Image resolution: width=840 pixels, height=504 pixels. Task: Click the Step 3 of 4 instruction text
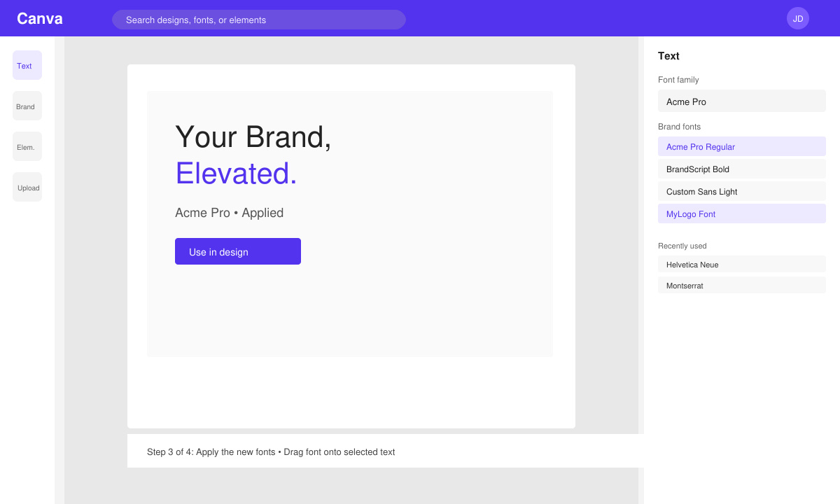click(x=271, y=452)
